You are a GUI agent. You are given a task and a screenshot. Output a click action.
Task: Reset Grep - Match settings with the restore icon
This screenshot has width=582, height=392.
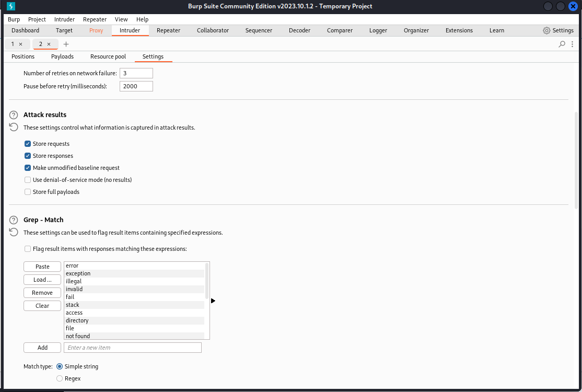(14, 232)
